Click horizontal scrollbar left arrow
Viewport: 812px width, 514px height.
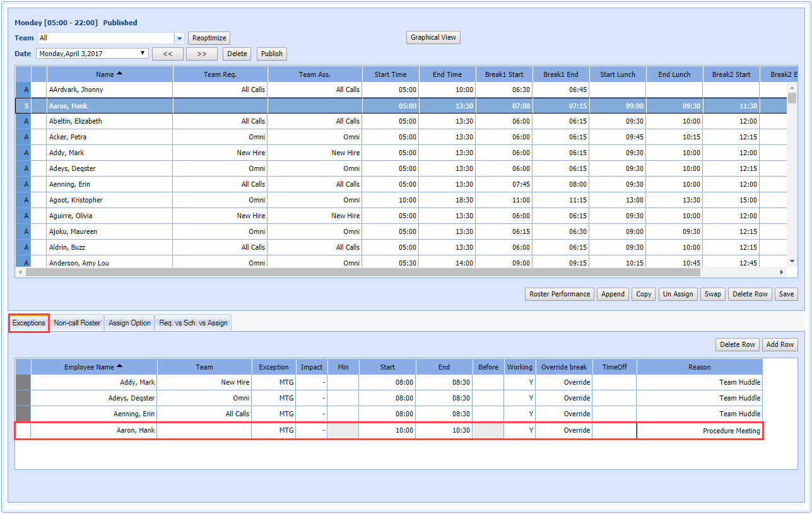pos(20,272)
